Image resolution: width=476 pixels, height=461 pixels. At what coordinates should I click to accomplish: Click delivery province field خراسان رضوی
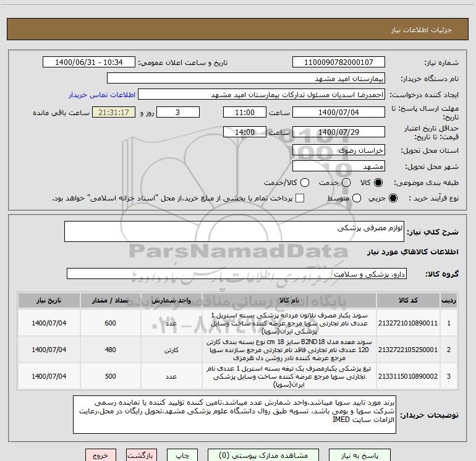[339, 150]
